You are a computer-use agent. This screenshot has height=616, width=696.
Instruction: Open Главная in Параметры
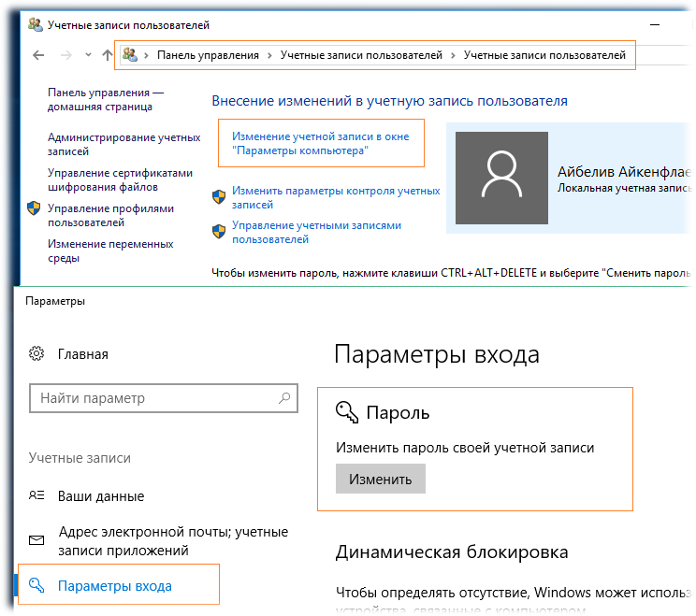[x=83, y=354]
